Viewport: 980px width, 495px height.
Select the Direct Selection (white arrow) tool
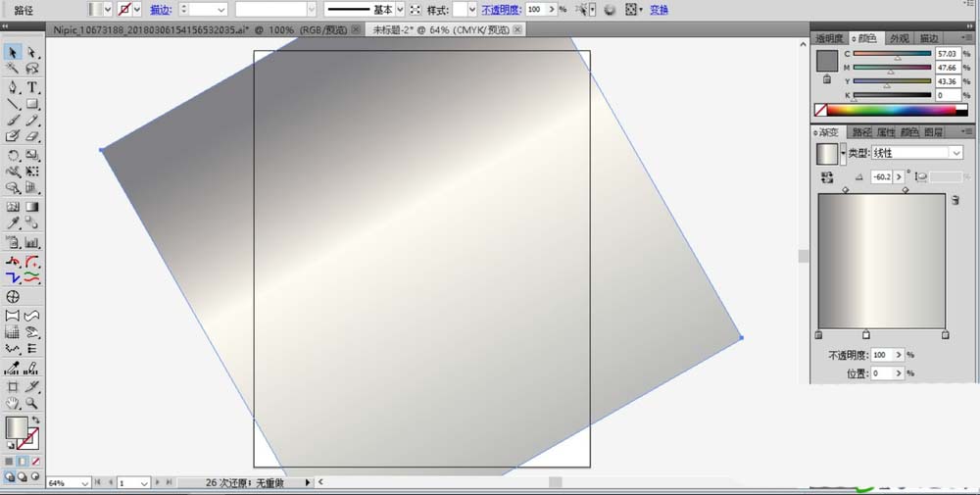[x=32, y=52]
